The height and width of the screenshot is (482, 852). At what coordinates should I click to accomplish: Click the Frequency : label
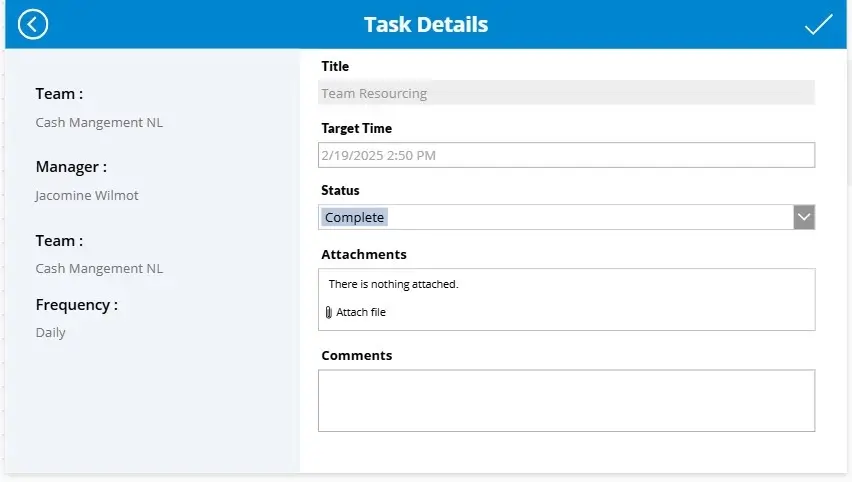pos(77,305)
